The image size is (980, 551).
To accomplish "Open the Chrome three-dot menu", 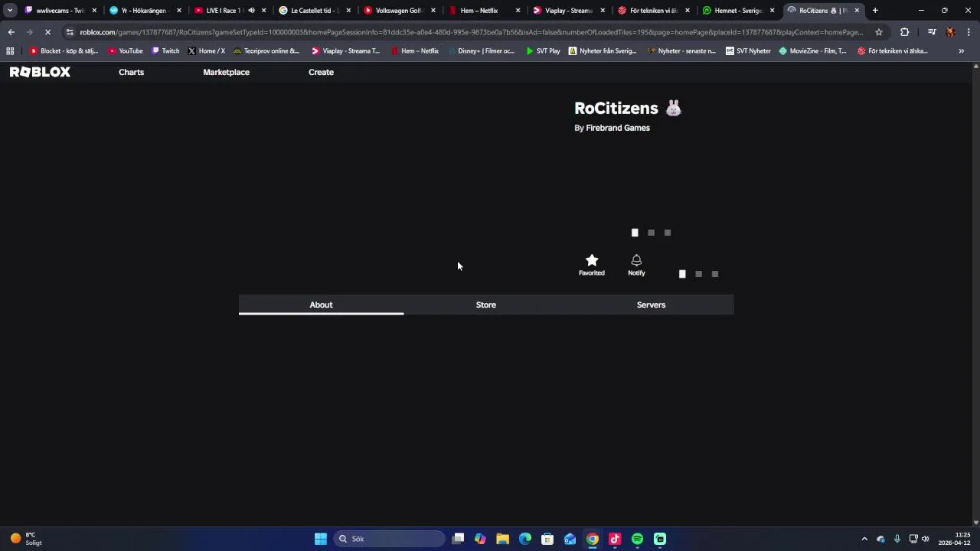I will [x=969, y=32].
